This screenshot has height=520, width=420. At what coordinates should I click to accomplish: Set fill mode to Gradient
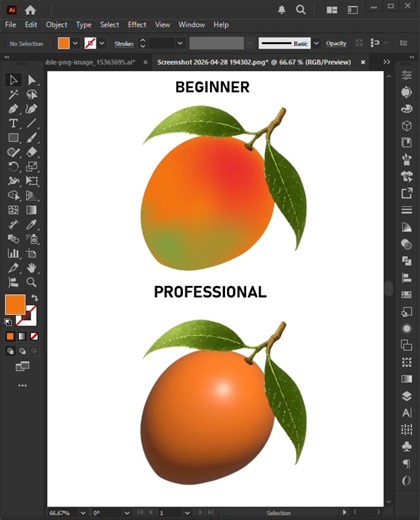(22, 336)
